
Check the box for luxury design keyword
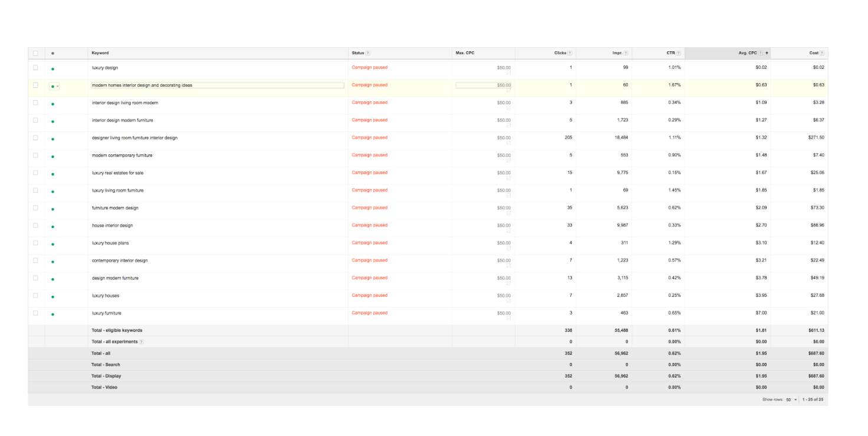point(35,68)
